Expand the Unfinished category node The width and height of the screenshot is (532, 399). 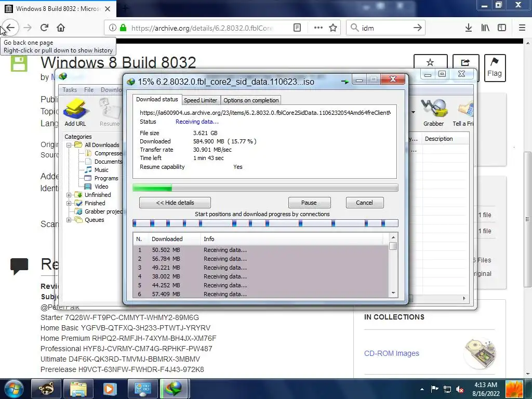click(x=69, y=195)
